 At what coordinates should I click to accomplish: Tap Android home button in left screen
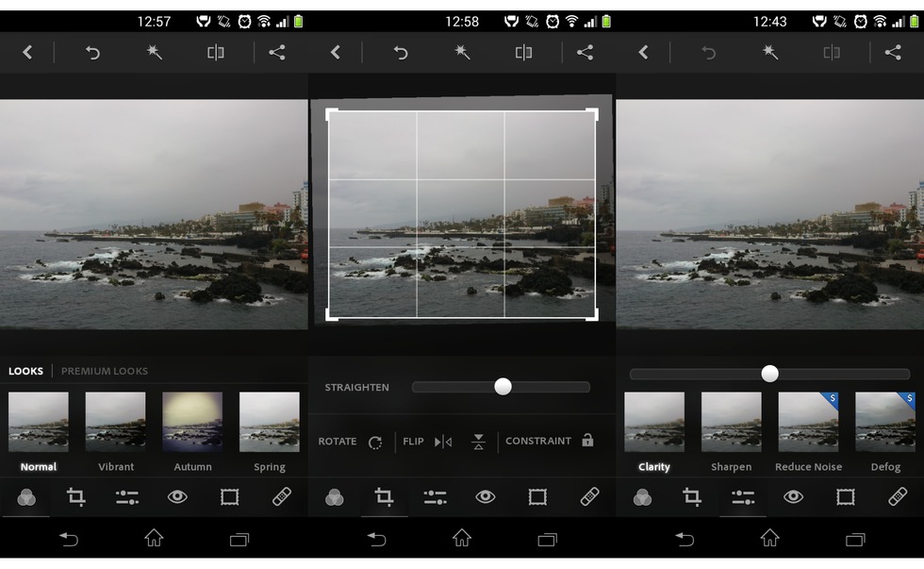tap(154, 538)
